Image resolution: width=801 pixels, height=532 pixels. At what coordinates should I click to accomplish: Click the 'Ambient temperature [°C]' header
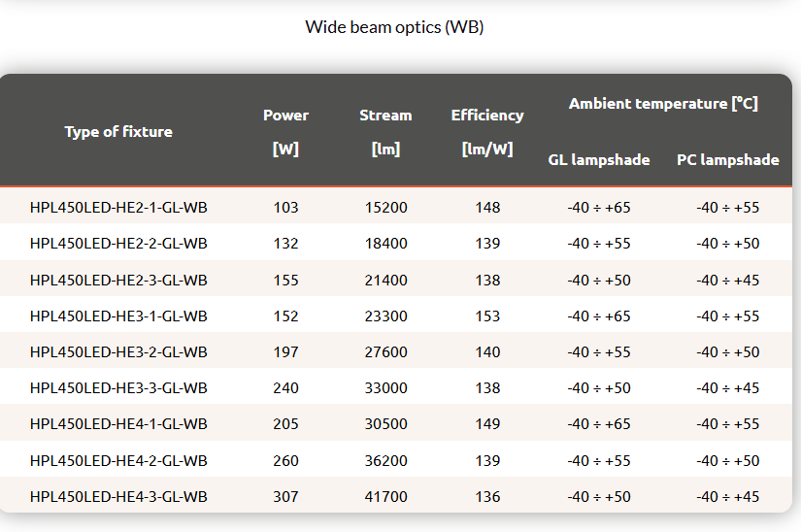[663, 104]
